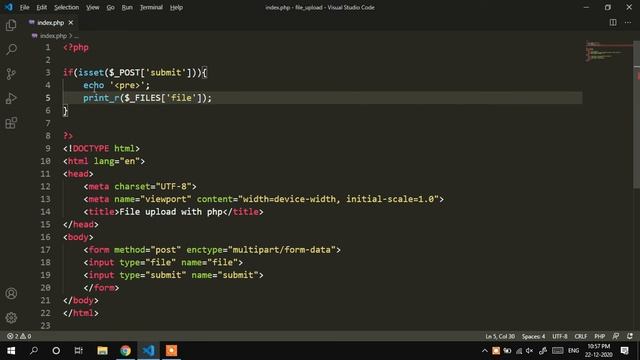Open the Run and Debug view
This screenshot has height=360, width=640.
coord(11,98)
